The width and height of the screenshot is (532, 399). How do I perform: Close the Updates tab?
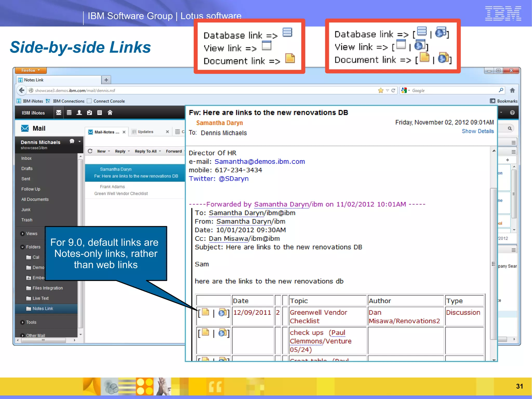168,132
